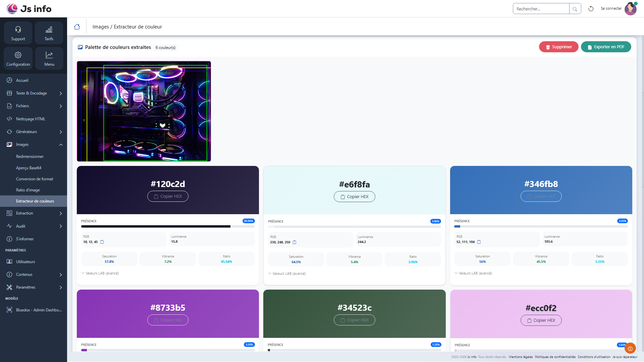Click the Accueil sidebar icon
644x362 pixels.
click(x=9, y=80)
